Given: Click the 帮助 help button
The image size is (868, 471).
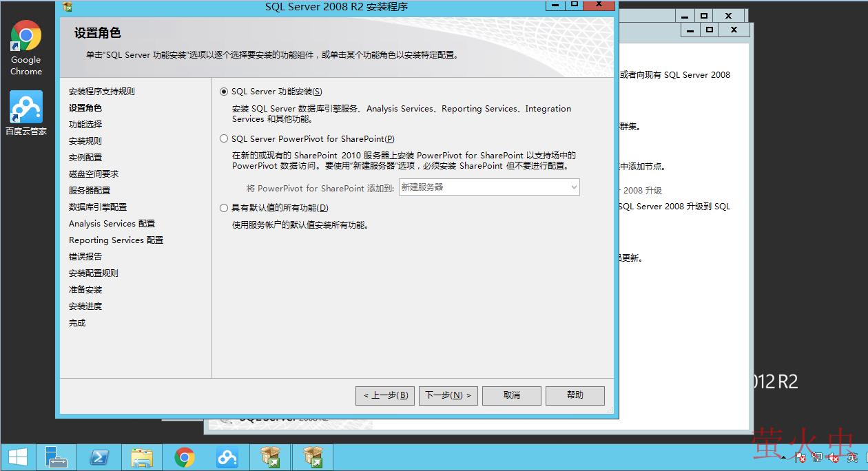Looking at the screenshot, I should [x=575, y=395].
